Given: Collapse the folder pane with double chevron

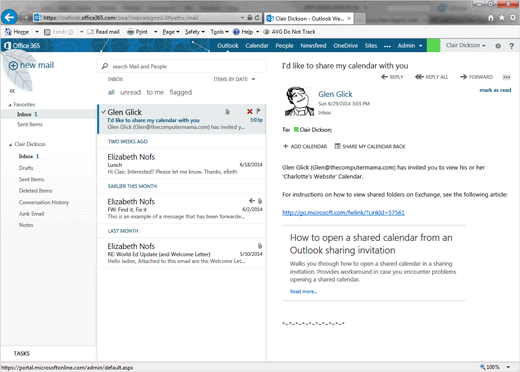Looking at the screenshot, I should tap(12, 91).
